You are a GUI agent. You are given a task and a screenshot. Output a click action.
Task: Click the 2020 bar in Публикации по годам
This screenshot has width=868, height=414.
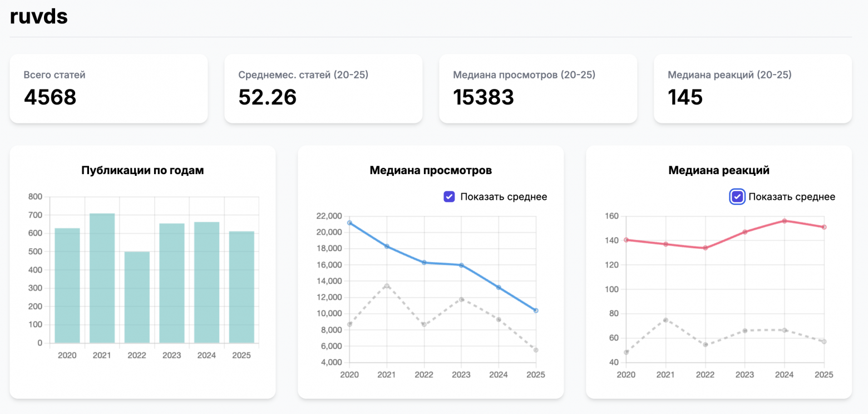(x=67, y=285)
